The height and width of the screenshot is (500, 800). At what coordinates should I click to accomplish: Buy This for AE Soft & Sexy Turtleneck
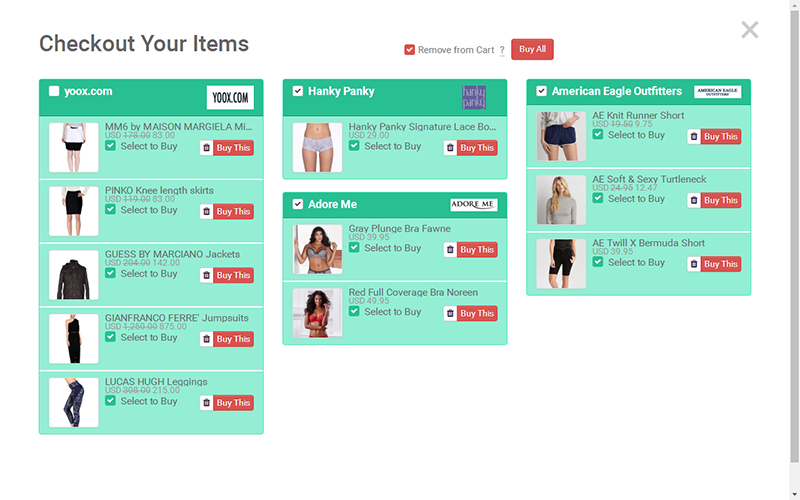tap(721, 201)
